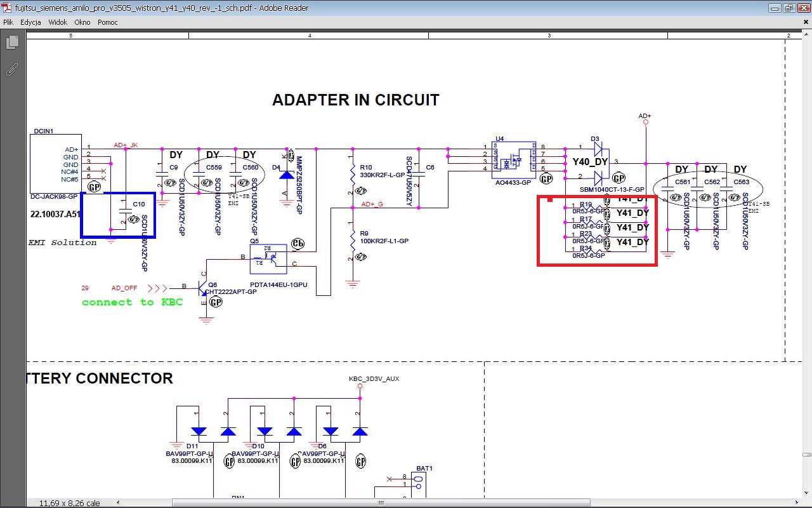This screenshot has width=812, height=508.
Task: Open the Attachments paperclip panel
Action: click(x=12, y=69)
